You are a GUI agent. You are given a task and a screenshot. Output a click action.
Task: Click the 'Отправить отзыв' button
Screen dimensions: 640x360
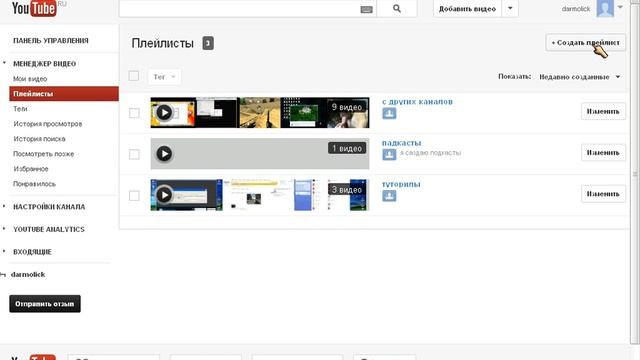click(45, 304)
